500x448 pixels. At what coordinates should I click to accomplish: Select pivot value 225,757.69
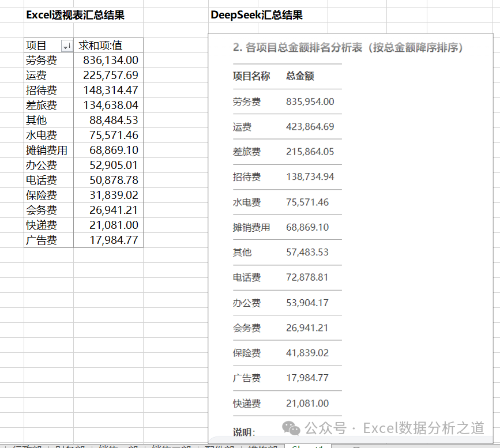108,76
